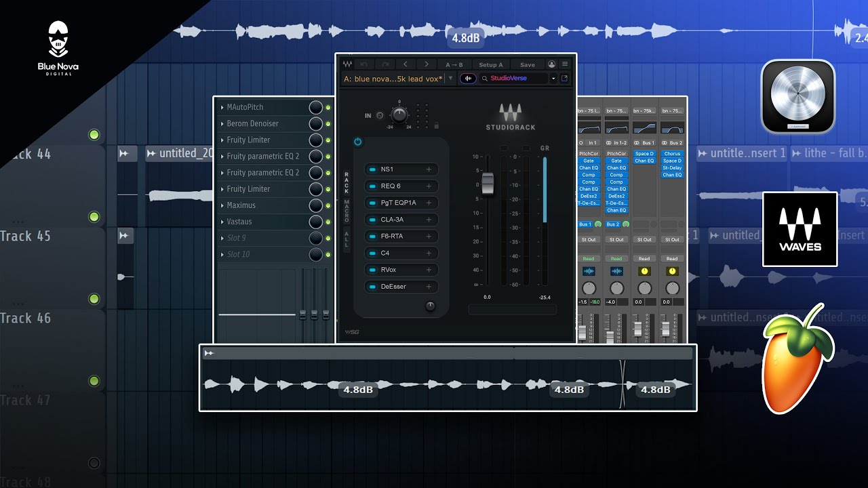Pop out the StudioVerse browser window icon
The image size is (868, 488).
[x=564, y=79]
